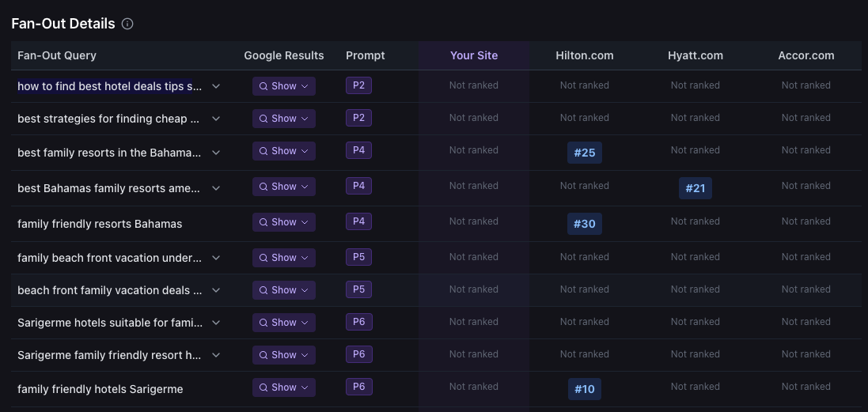Click the #21 Hyatt.com rank badge
Viewport: 868px width, 412px height.
[x=695, y=188]
